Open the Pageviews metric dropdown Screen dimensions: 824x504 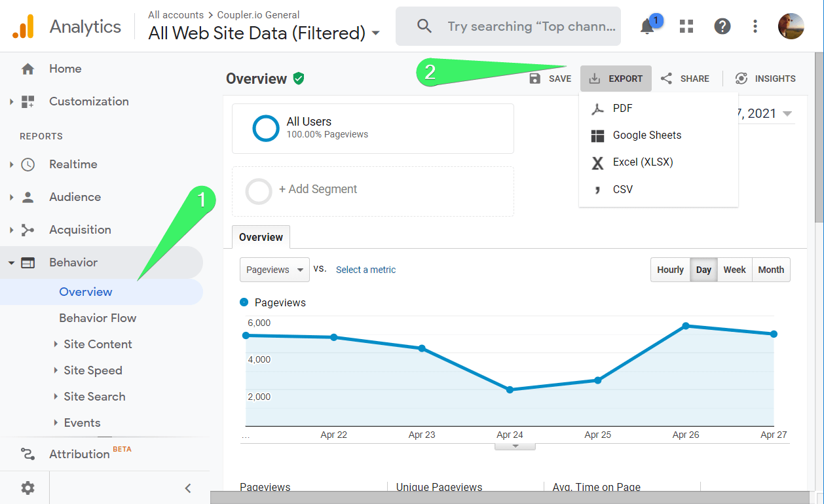coord(274,270)
